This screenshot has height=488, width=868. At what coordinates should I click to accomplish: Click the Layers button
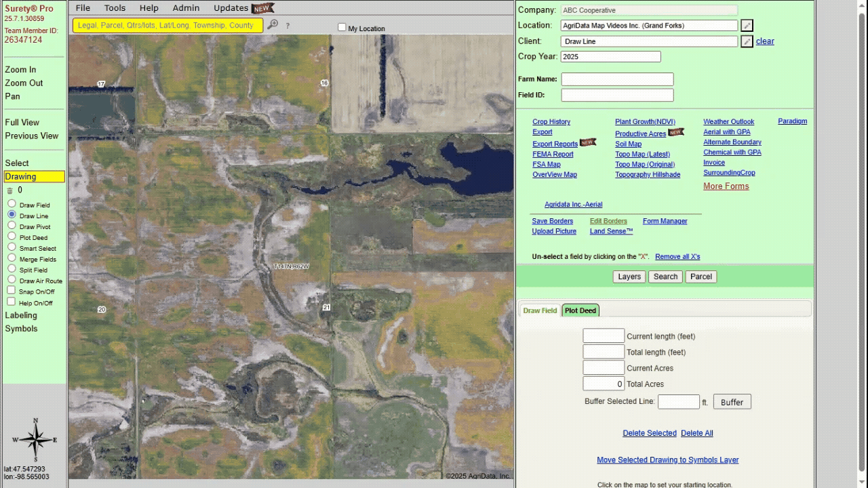pyautogui.click(x=629, y=277)
